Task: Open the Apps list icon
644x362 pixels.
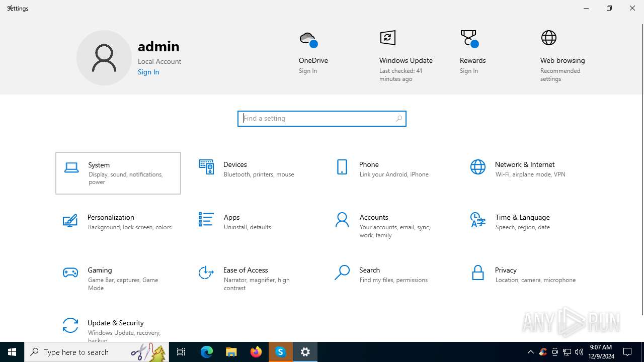Action: pos(206,219)
